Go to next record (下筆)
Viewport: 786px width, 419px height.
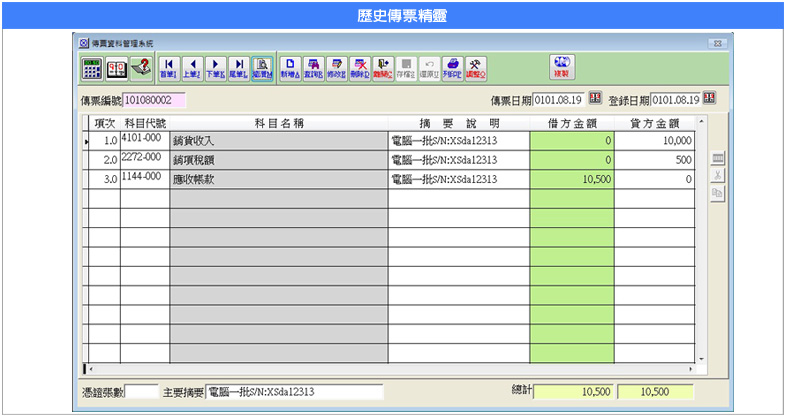215,68
